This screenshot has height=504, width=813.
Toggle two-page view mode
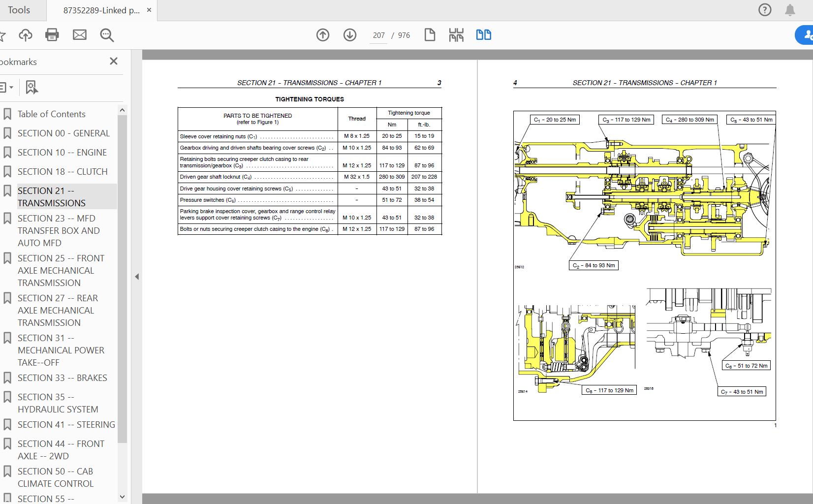click(483, 35)
